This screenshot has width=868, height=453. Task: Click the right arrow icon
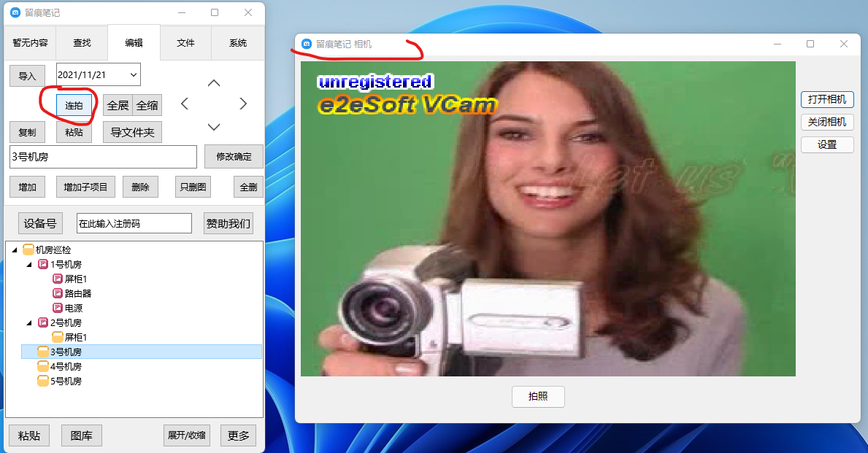243,104
